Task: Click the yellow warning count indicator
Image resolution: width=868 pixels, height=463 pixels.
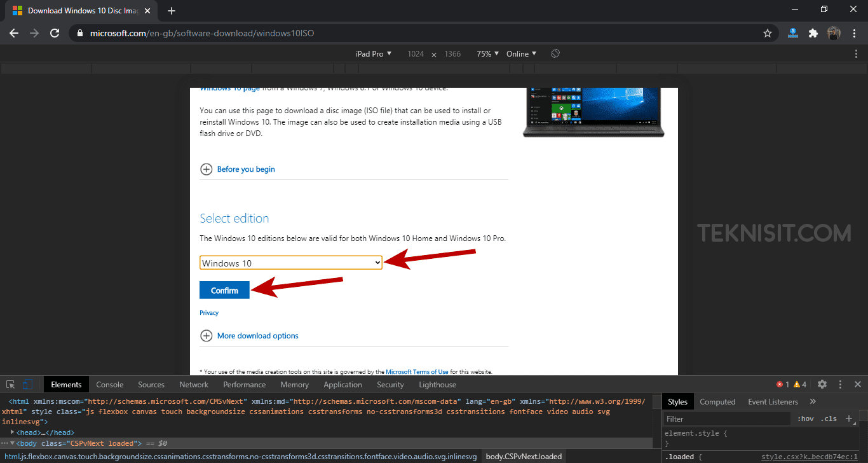Action: click(x=799, y=384)
